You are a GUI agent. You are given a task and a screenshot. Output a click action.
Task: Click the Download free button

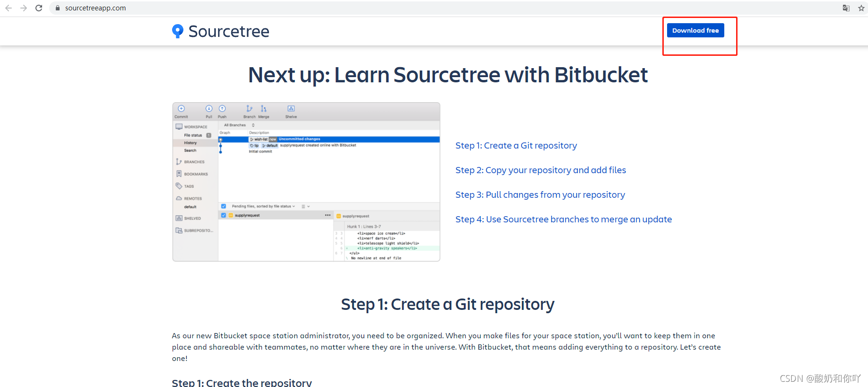click(x=695, y=30)
